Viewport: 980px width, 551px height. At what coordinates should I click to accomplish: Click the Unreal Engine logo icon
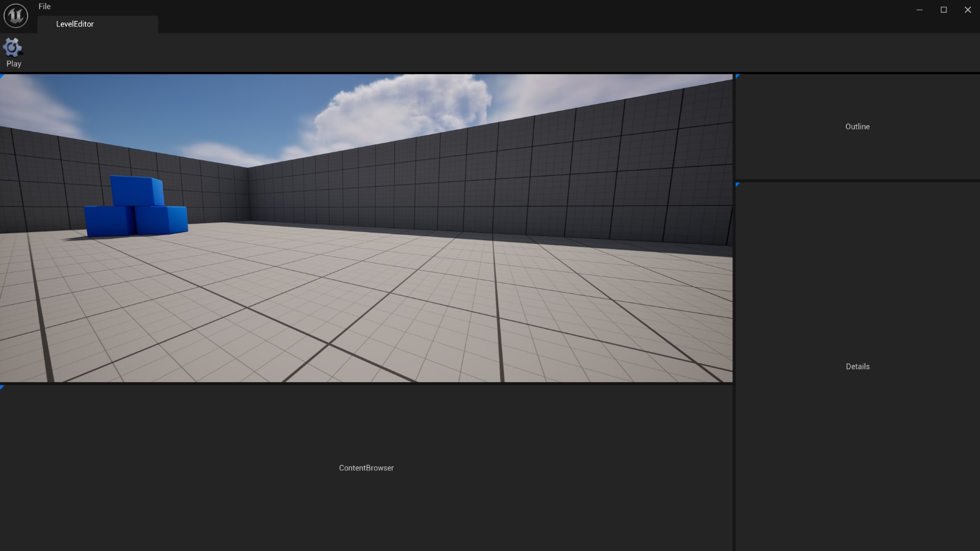15,14
